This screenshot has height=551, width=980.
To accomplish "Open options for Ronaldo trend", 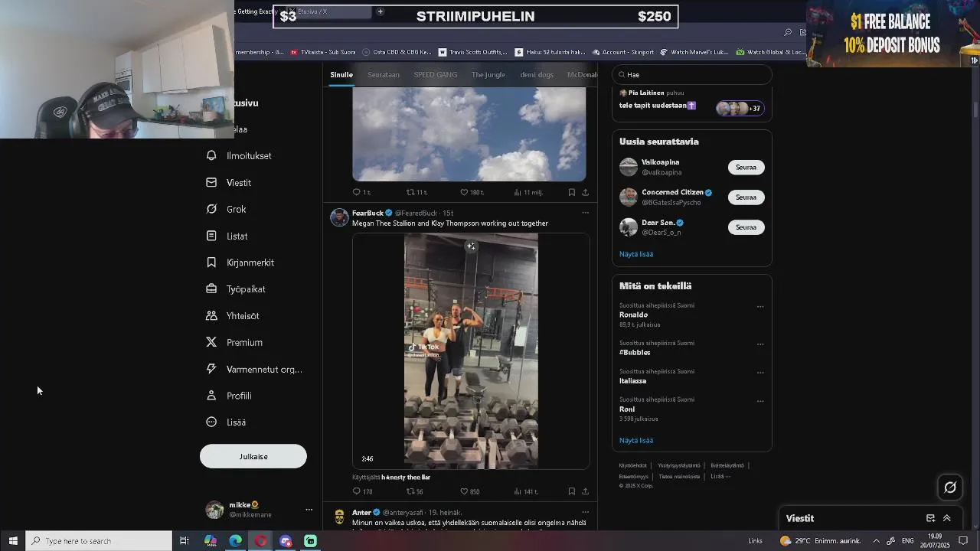I will [760, 307].
